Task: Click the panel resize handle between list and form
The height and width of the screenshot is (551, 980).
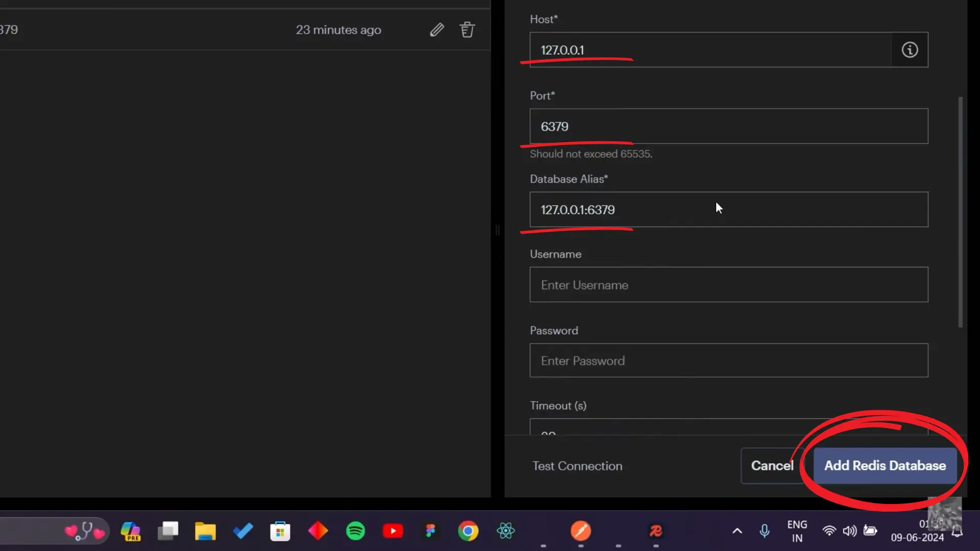Action: click(498, 230)
